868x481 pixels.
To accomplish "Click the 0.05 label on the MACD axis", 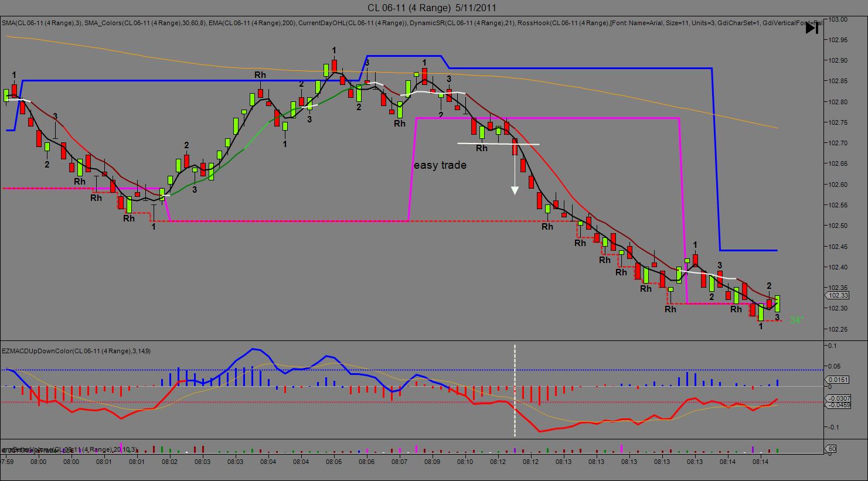I will (833, 366).
